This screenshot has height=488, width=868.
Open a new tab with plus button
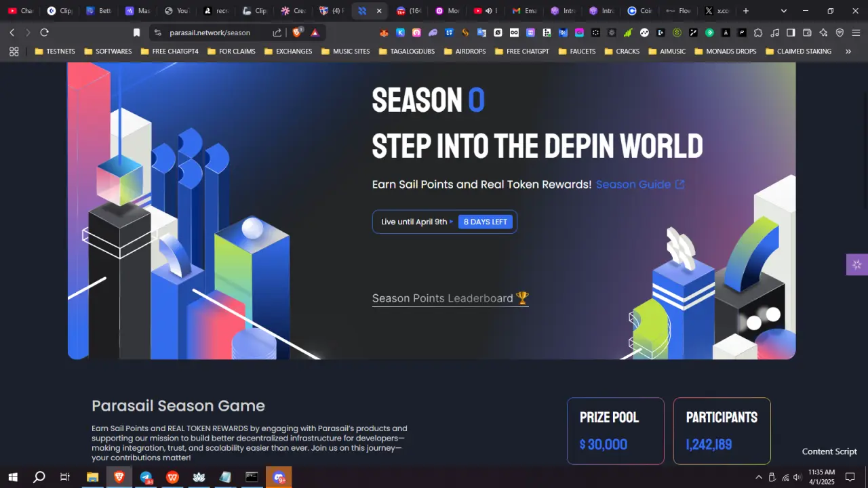[x=746, y=11]
